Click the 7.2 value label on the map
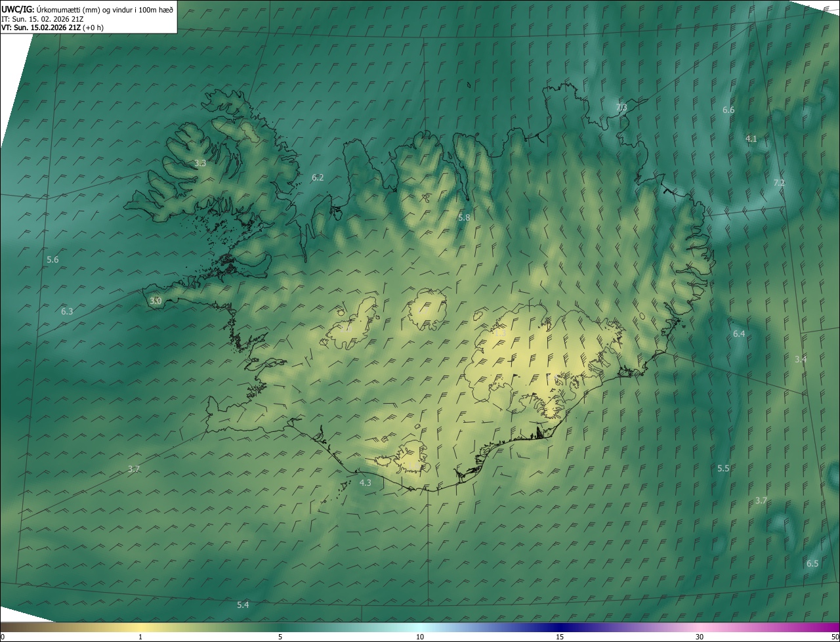 point(779,182)
